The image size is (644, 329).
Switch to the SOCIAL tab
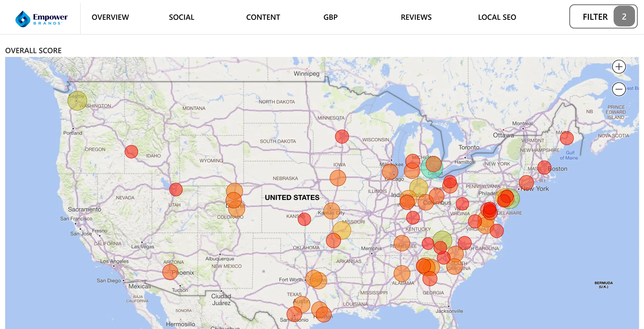181,17
